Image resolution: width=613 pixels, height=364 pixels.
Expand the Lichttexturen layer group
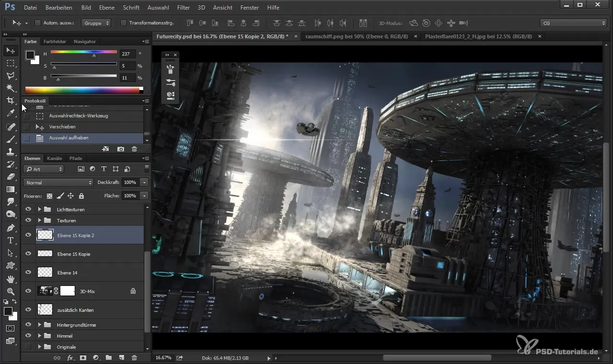coord(39,209)
